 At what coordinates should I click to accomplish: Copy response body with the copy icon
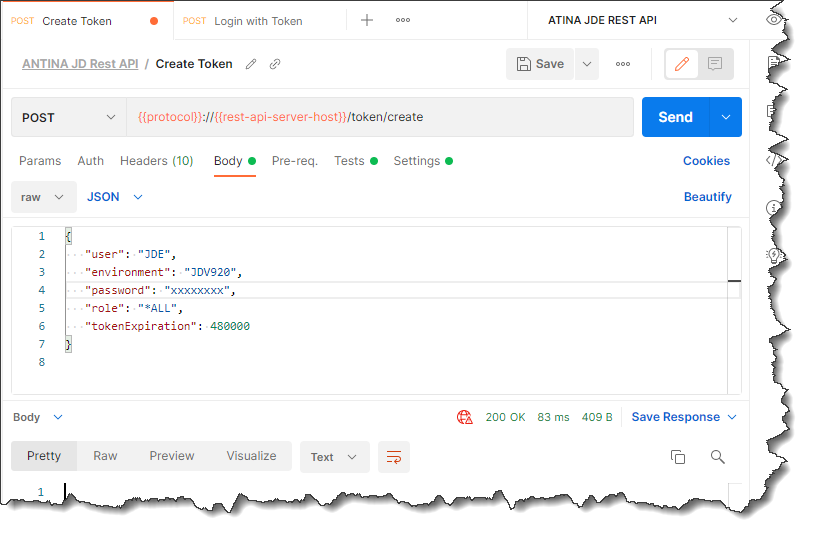(x=678, y=457)
